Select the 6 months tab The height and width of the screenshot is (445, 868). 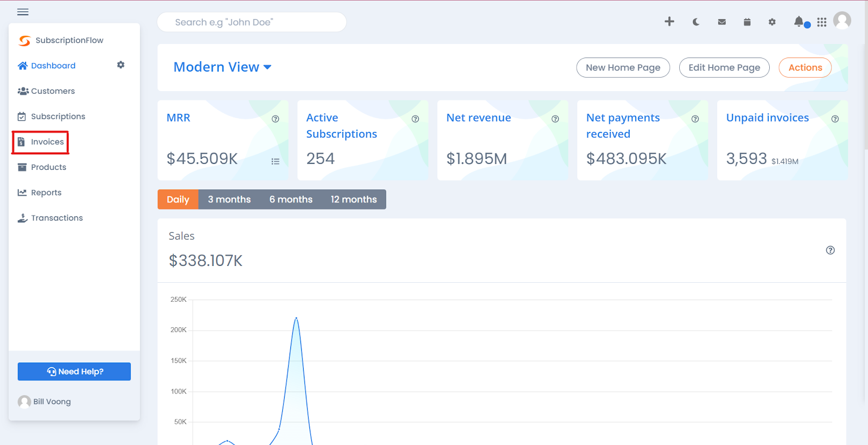click(291, 199)
